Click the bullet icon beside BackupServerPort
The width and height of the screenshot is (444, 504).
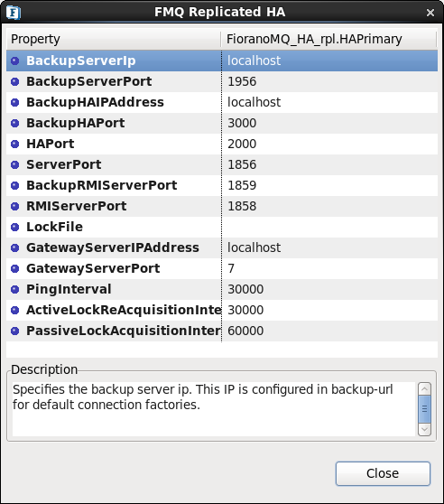14,81
